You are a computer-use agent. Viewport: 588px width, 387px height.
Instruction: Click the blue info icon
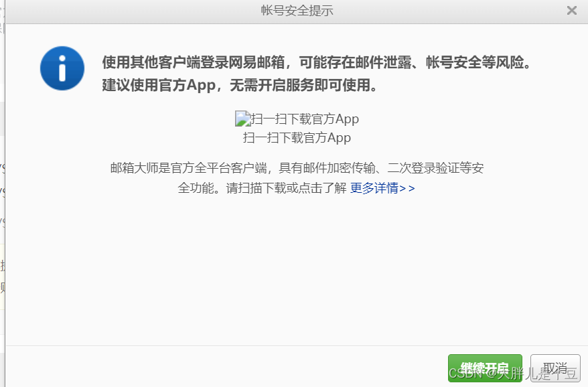(62, 68)
